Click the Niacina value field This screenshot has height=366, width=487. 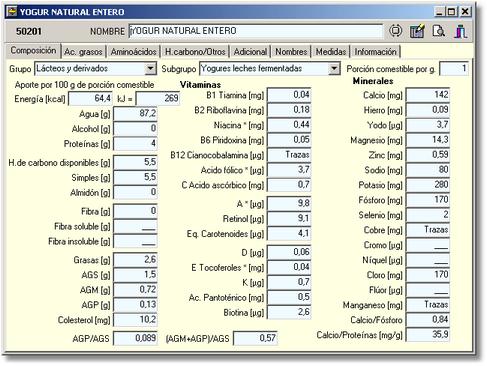289,125
